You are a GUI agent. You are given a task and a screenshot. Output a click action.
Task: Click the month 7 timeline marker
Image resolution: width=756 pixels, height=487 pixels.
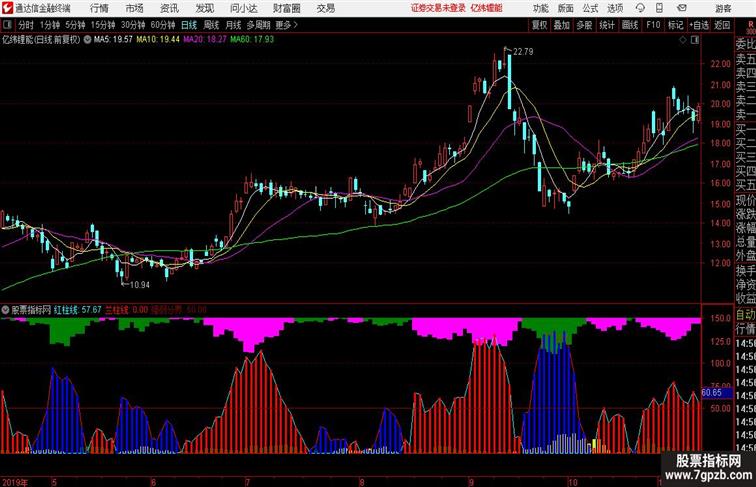tap(247, 482)
